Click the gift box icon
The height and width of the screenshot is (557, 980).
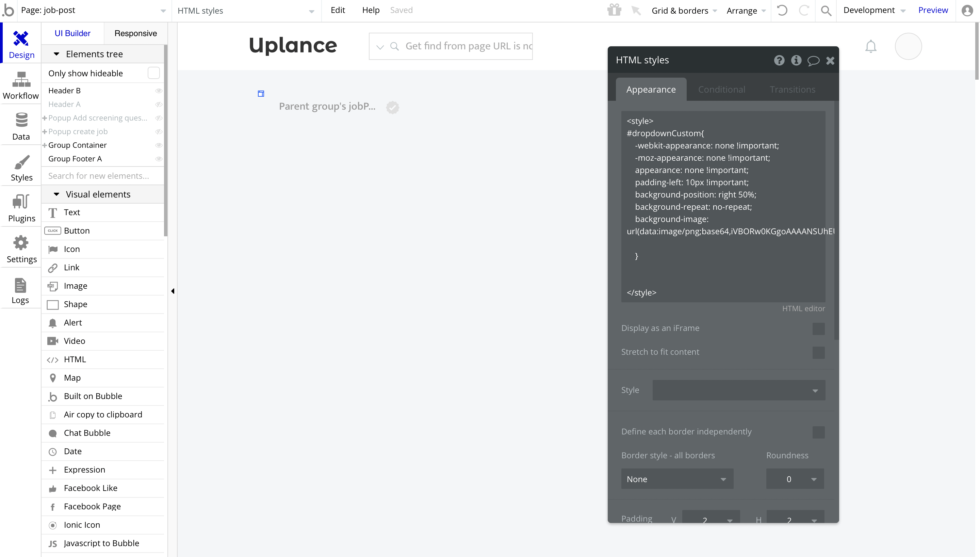614,10
